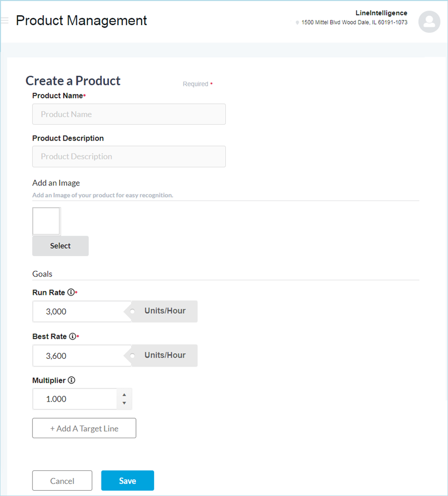Click the Product Name input field

pyautogui.click(x=129, y=114)
